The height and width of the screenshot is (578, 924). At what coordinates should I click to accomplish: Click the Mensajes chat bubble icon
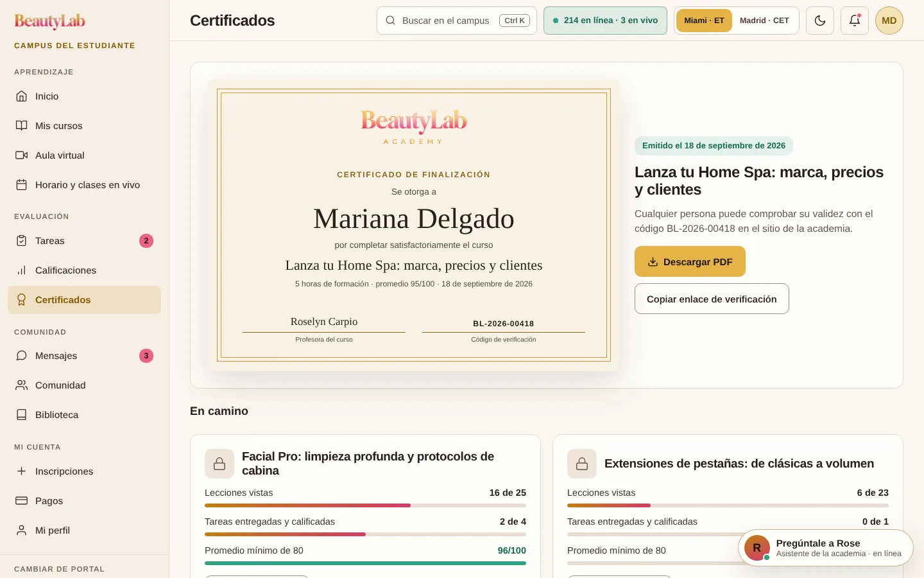tap(22, 356)
